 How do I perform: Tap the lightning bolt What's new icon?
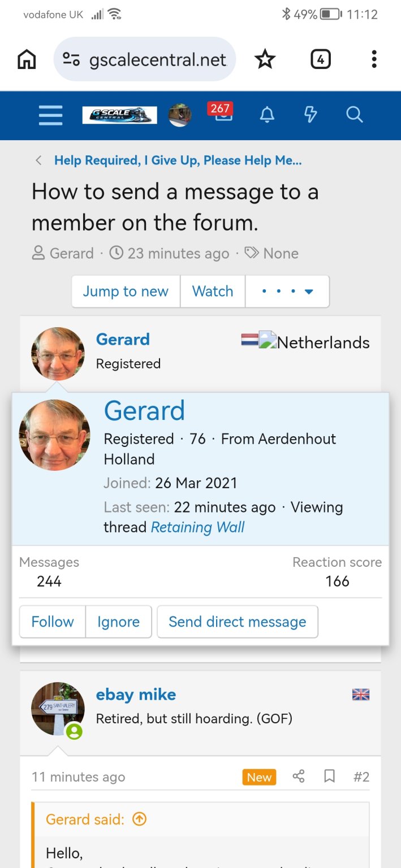[311, 115]
